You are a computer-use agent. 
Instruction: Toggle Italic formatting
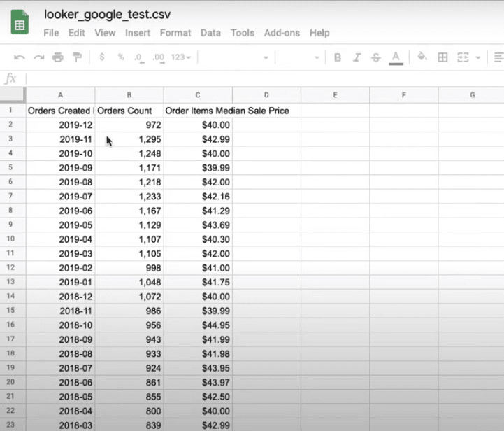[357, 57]
